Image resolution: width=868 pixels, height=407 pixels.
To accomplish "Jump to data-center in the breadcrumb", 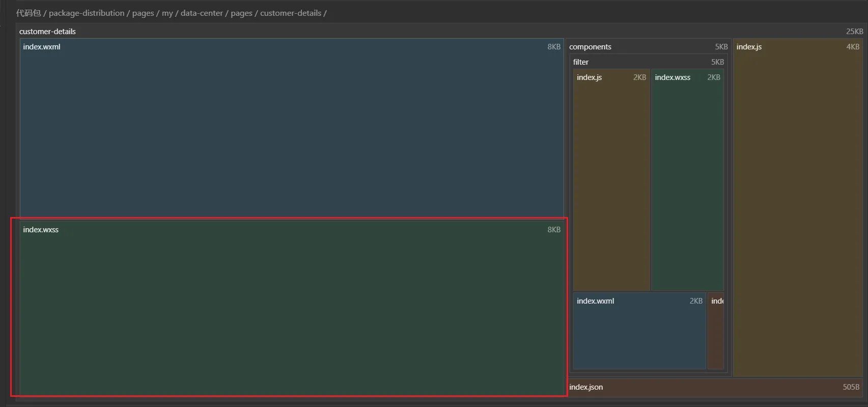I will point(202,13).
